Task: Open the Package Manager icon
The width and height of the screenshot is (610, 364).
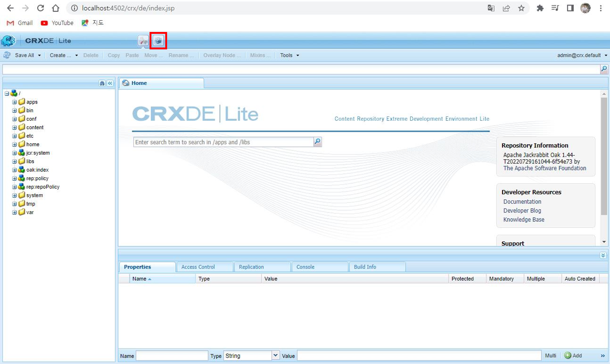Action: [x=158, y=41]
